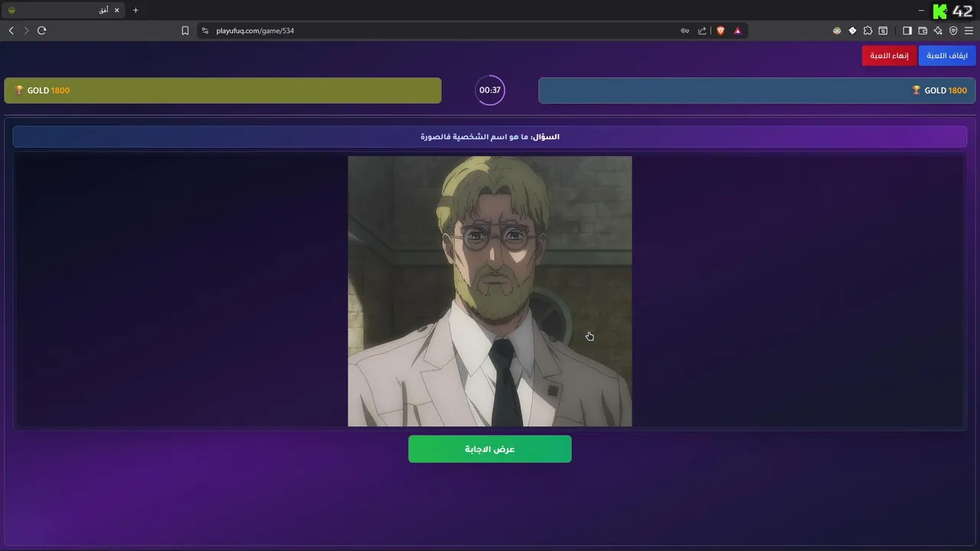
Task: Open the saved passwords key icon
Action: click(x=684, y=31)
